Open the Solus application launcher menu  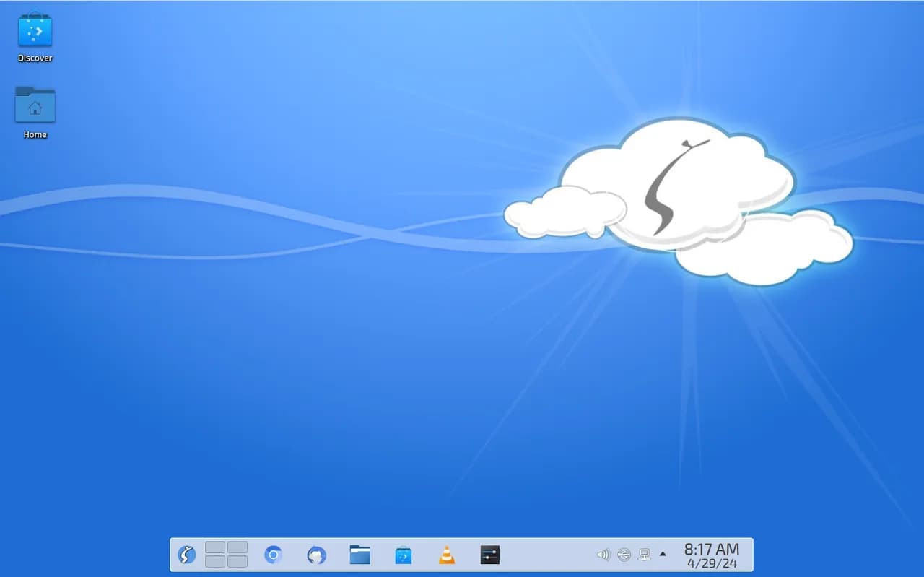187,555
